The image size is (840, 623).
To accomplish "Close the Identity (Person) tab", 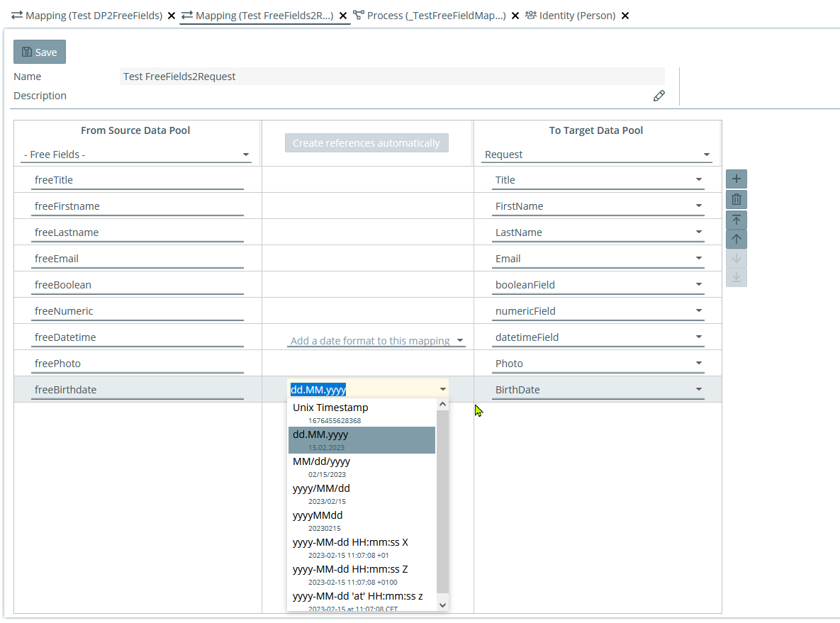I will [625, 16].
